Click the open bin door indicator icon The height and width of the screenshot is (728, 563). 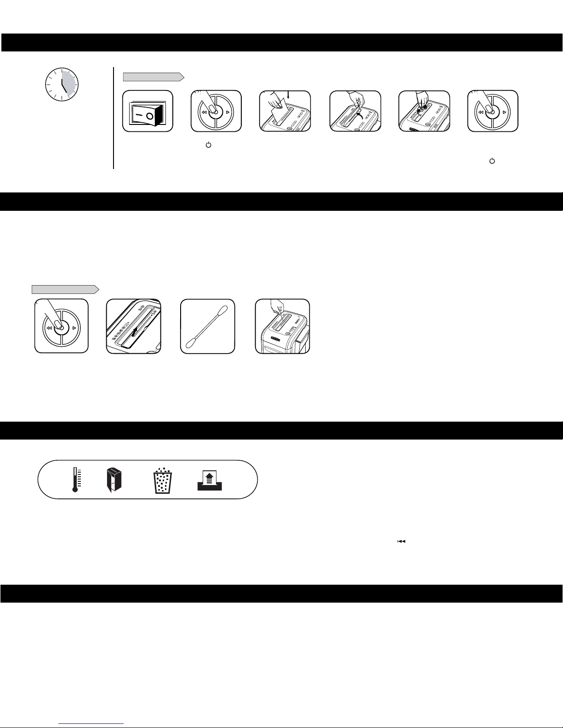pos(113,480)
